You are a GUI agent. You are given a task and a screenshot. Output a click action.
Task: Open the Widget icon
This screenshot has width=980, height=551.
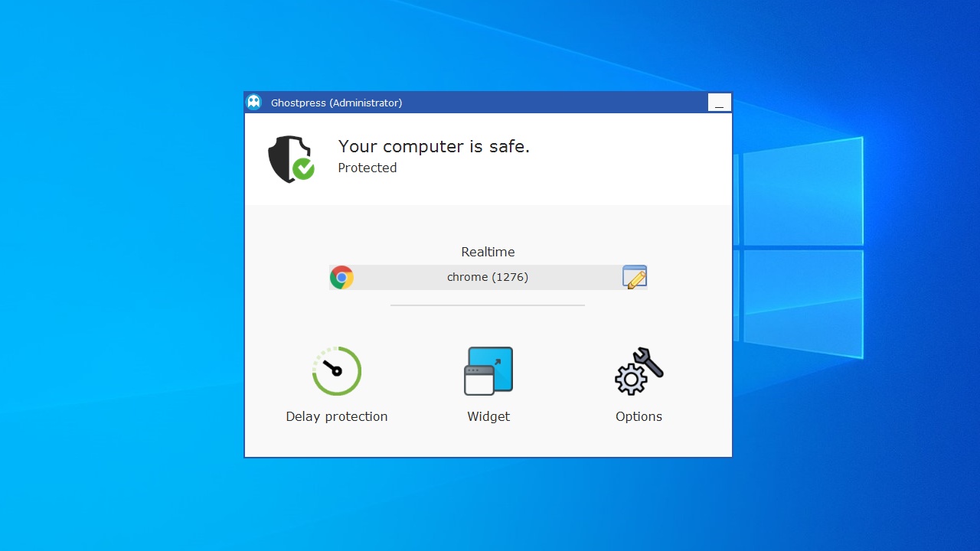(488, 371)
